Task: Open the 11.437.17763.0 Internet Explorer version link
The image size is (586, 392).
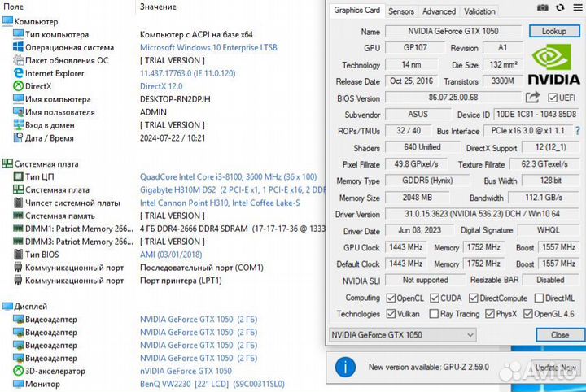Action: coord(188,73)
